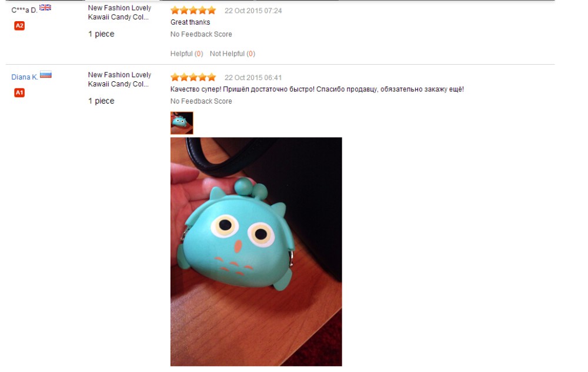Click No Feedback Score under Diana K.'s review
The width and height of the screenshot is (588, 372).
tap(201, 101)
